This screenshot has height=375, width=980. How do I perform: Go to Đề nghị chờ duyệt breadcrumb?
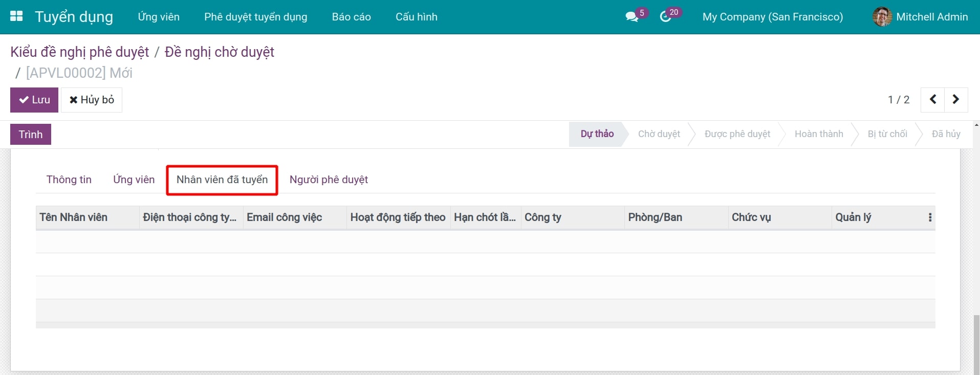(219, 52)
